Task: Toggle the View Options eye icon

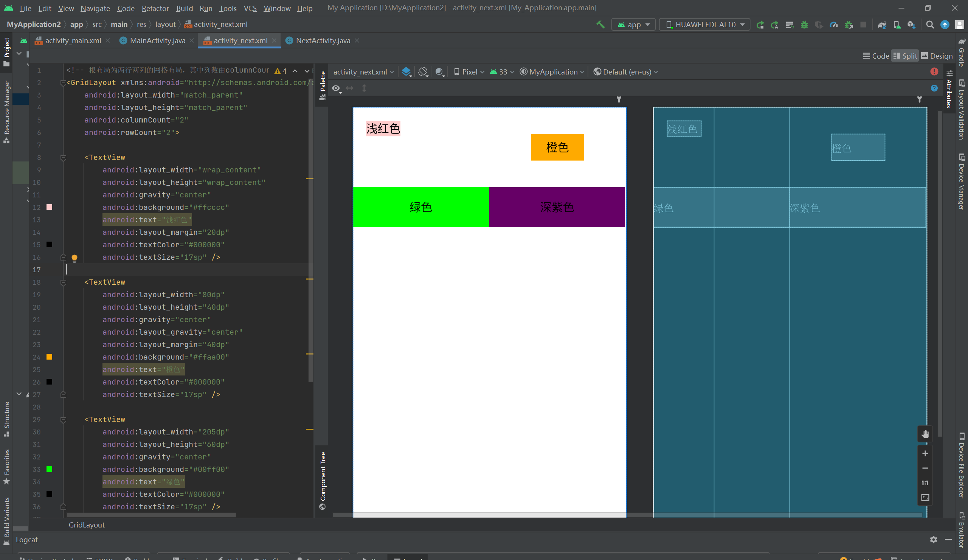Action: pos(336,88)
